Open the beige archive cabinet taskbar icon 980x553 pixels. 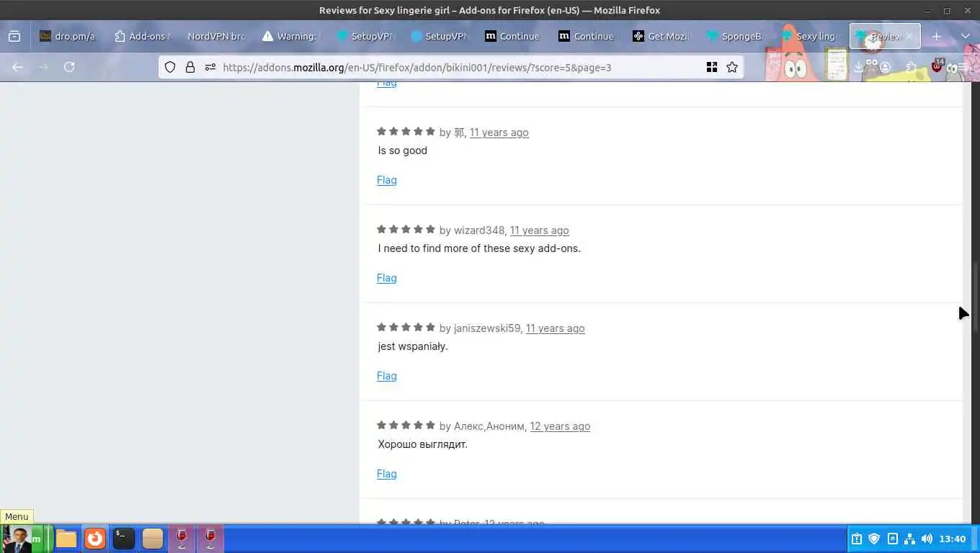(x=153, y=539)
